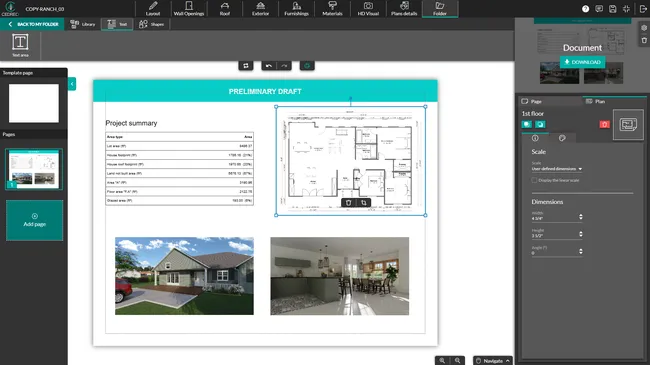
Task: Delete 1st floor plan with red button
Action: [604, 124]
